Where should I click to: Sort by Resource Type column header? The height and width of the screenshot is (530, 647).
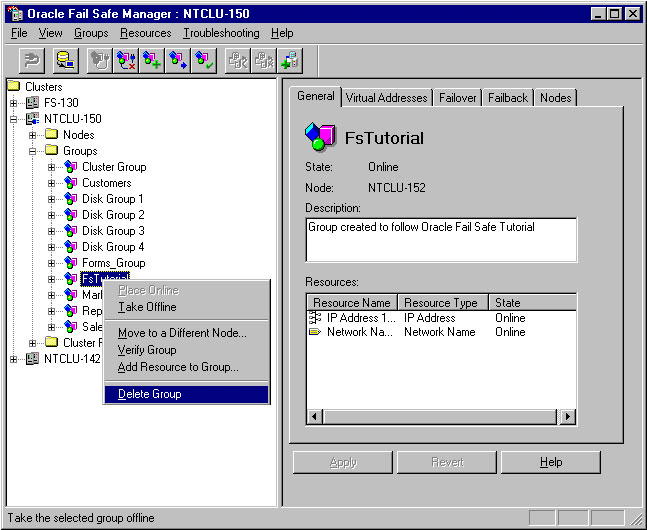tap(443, 303)
